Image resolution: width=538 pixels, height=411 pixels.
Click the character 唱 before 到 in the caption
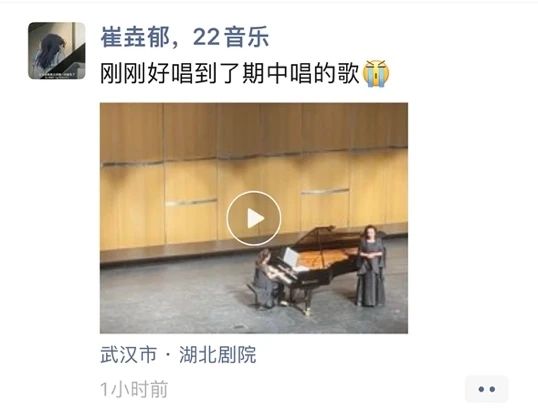point(182,73)
